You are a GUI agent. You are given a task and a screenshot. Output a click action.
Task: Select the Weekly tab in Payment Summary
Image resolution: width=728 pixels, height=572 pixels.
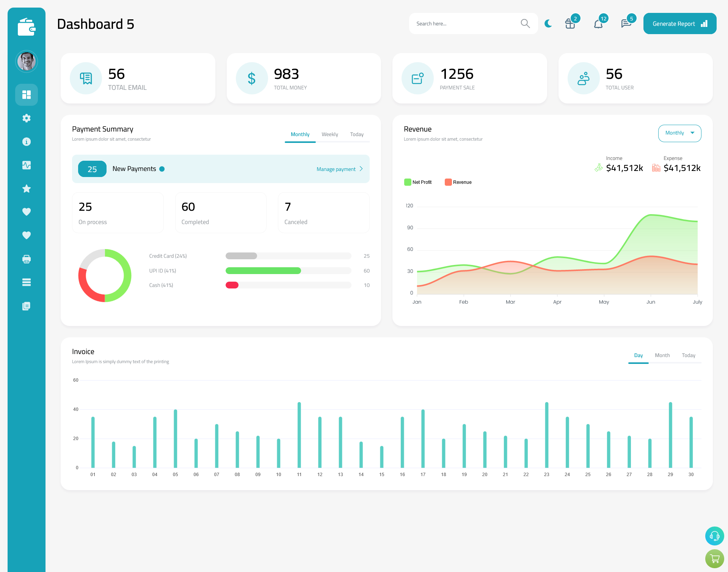[330, 134]
